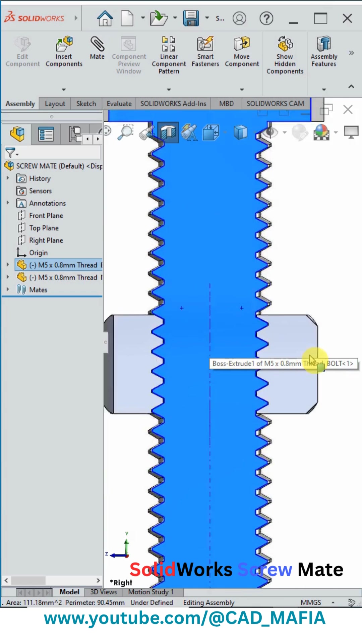Expand SolidWorks logo menu arrow
The height and width of the screenshot is (644, 362).
[x=76, y=18]
